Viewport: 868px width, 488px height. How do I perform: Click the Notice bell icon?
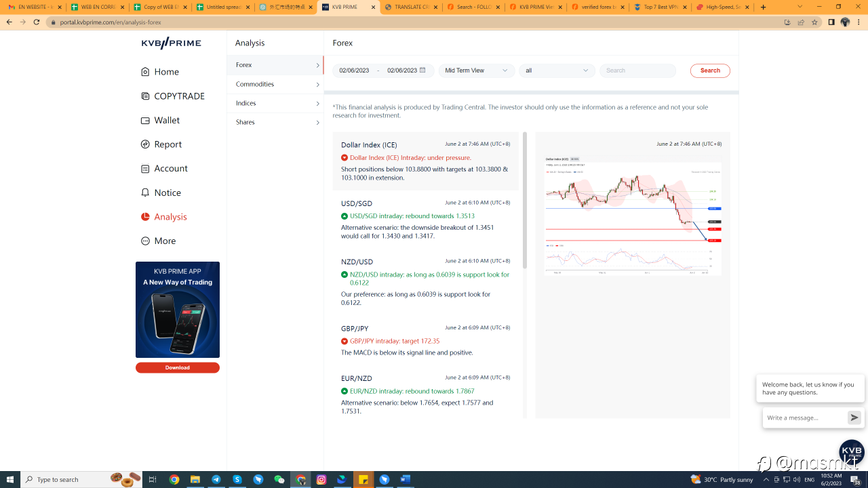[x=145, y=192]
